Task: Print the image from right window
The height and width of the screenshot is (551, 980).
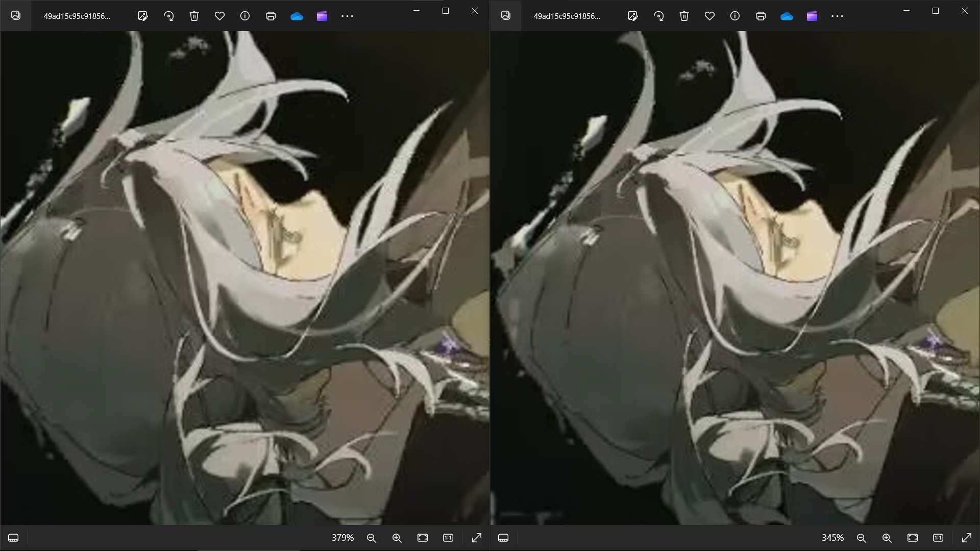Action: pos(761,16)
